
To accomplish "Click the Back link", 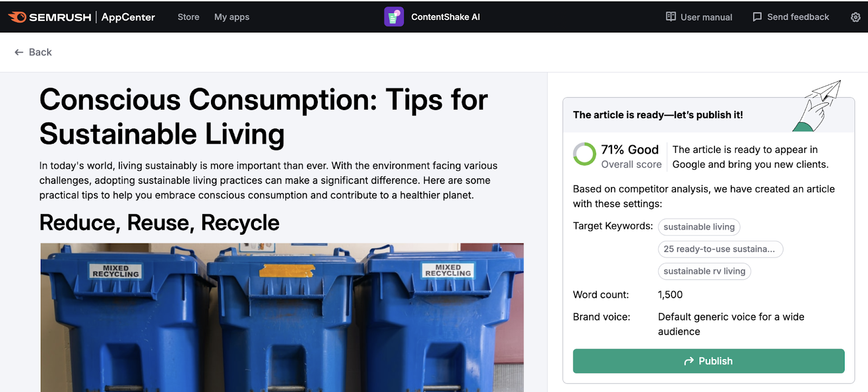I will click(x=41, y=52).
